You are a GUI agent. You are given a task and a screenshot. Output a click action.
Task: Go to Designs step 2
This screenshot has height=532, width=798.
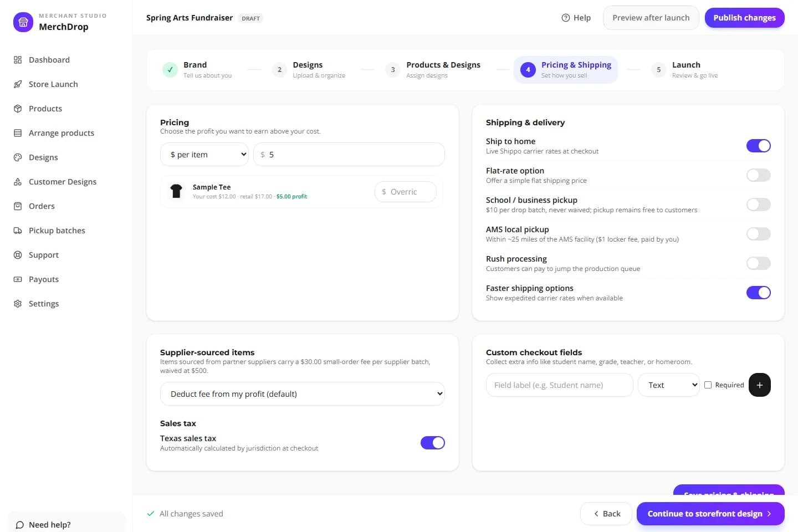click(309, 70)
